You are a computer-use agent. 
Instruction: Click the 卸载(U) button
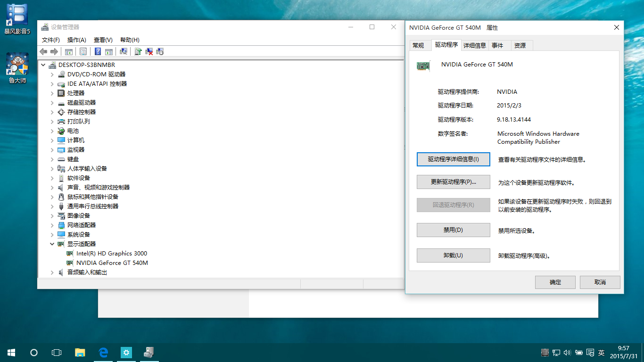point(454,255)
